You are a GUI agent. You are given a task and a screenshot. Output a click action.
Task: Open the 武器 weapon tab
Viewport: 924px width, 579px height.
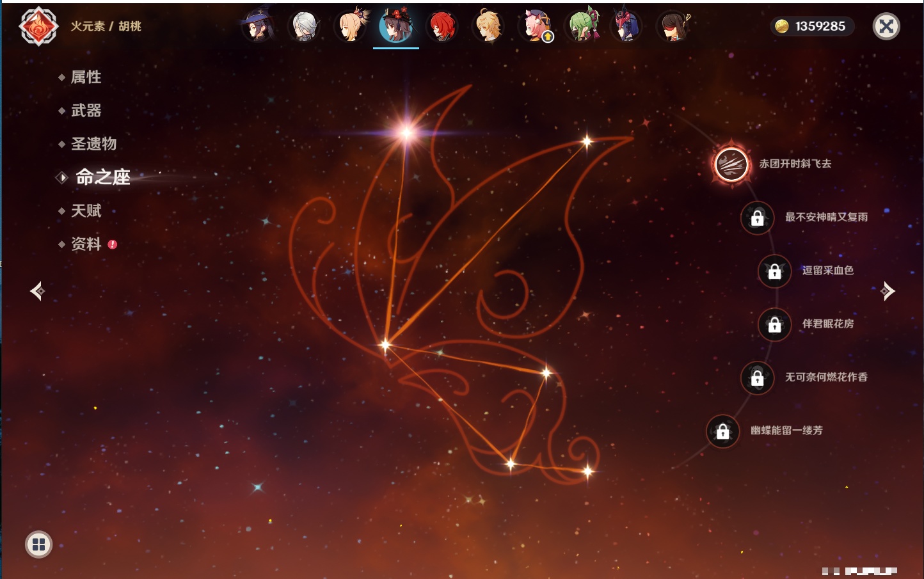tap(86, 111)
